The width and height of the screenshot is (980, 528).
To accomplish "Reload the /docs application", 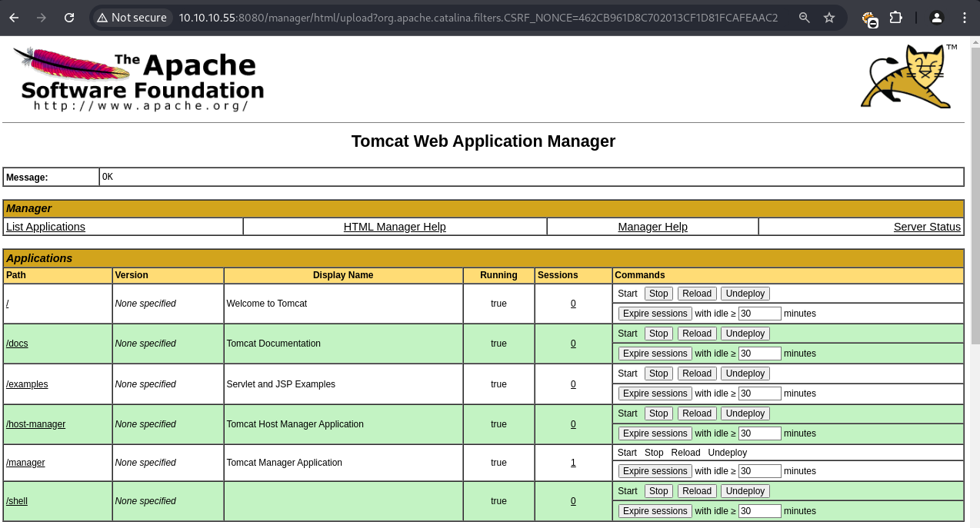I will click(696, 334).
